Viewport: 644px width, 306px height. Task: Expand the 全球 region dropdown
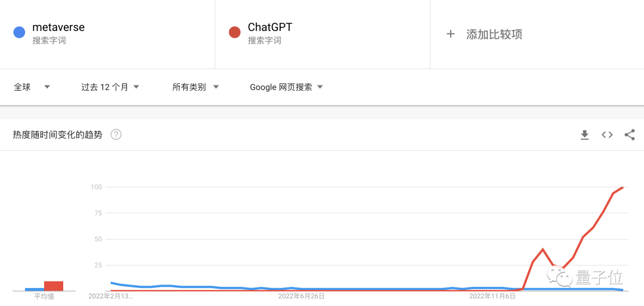point(32,87)
